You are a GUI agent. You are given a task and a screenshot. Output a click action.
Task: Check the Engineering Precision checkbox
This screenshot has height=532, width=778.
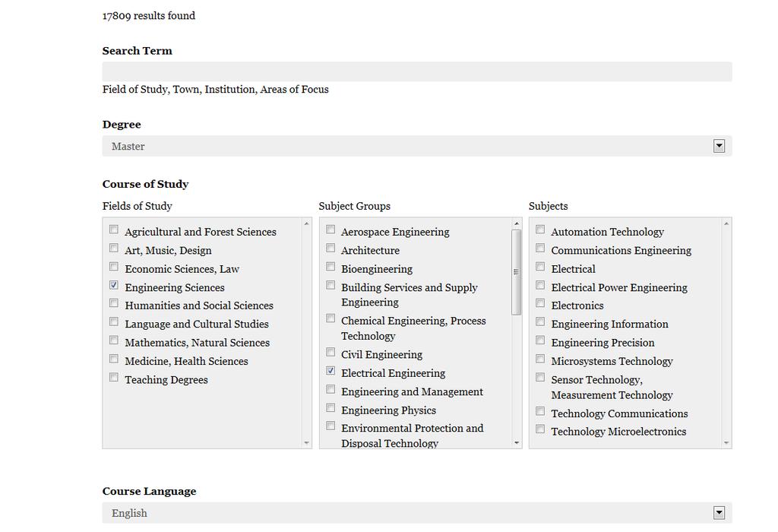pyautogui.click(x=540, y=340)
